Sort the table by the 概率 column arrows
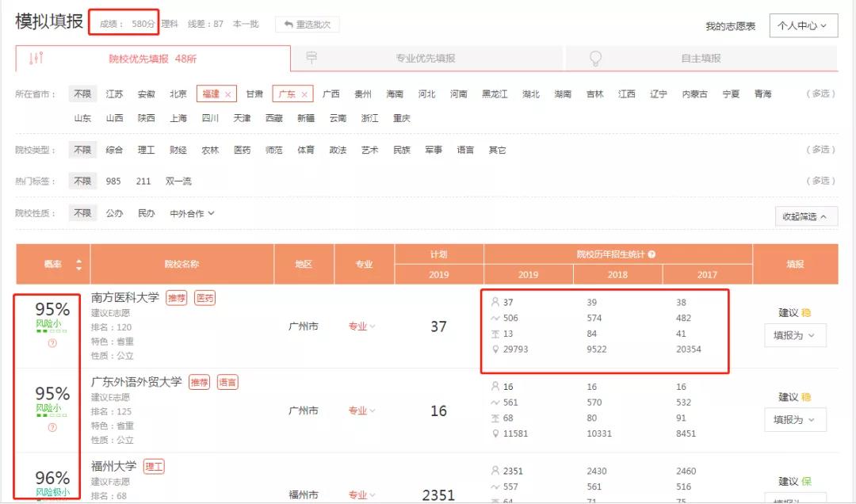This screenshot has height=504, width=856. (x=78, y=265)
